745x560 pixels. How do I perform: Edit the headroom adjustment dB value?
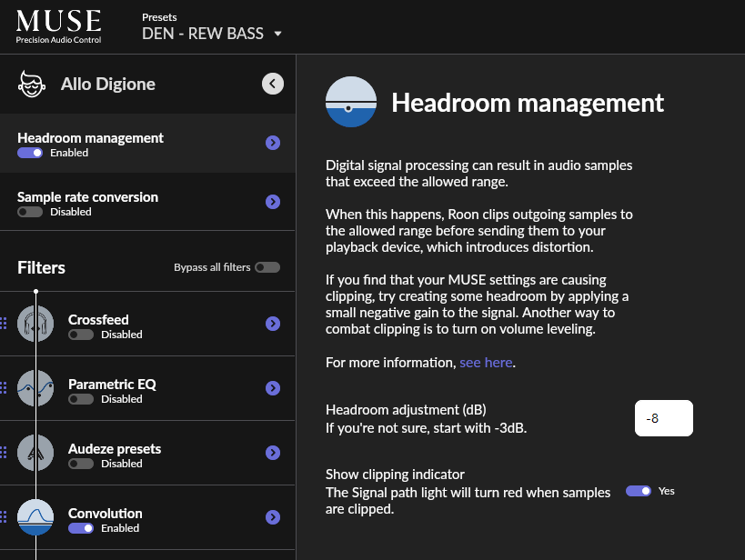click(x=663, y=417)
